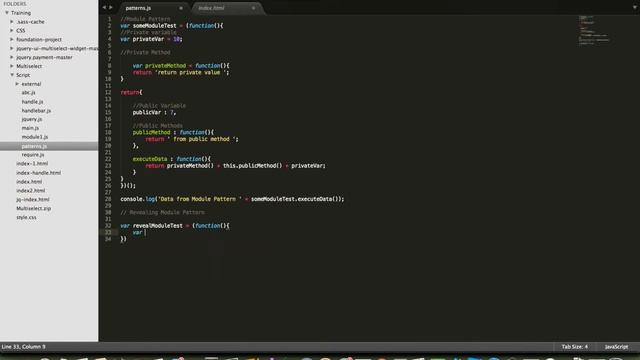Image resolution: width=640 pixels, height=360 pixels.
Task: Expand the Multiselect folder
Action: 12,66
